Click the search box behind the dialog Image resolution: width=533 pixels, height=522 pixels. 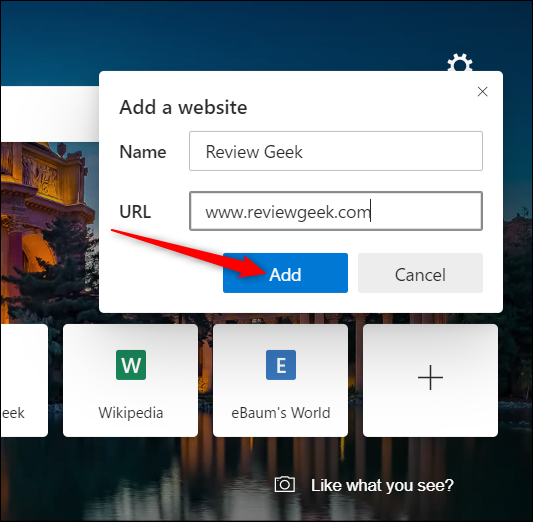[50, 114]
